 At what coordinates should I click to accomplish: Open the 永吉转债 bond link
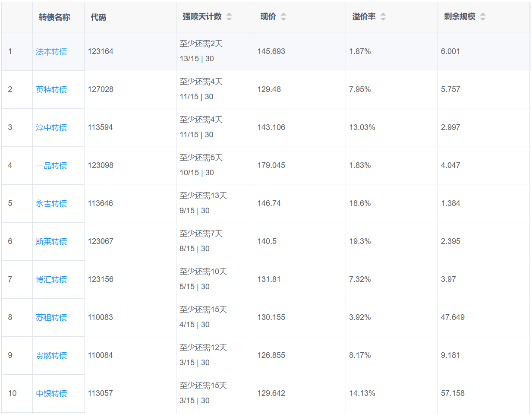pyautogui.click(x=51, y=204)
